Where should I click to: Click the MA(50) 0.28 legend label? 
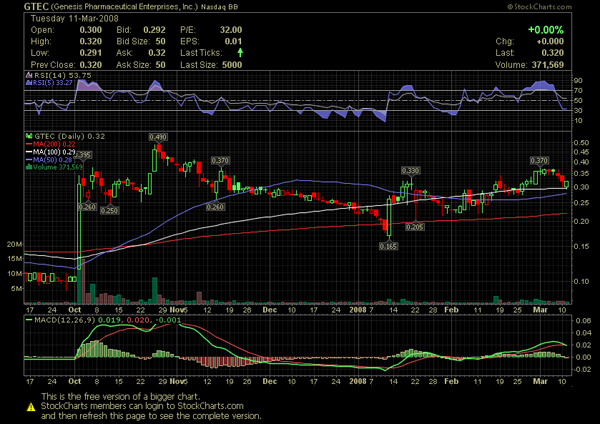pyautogui.click(x=52, y=160)
